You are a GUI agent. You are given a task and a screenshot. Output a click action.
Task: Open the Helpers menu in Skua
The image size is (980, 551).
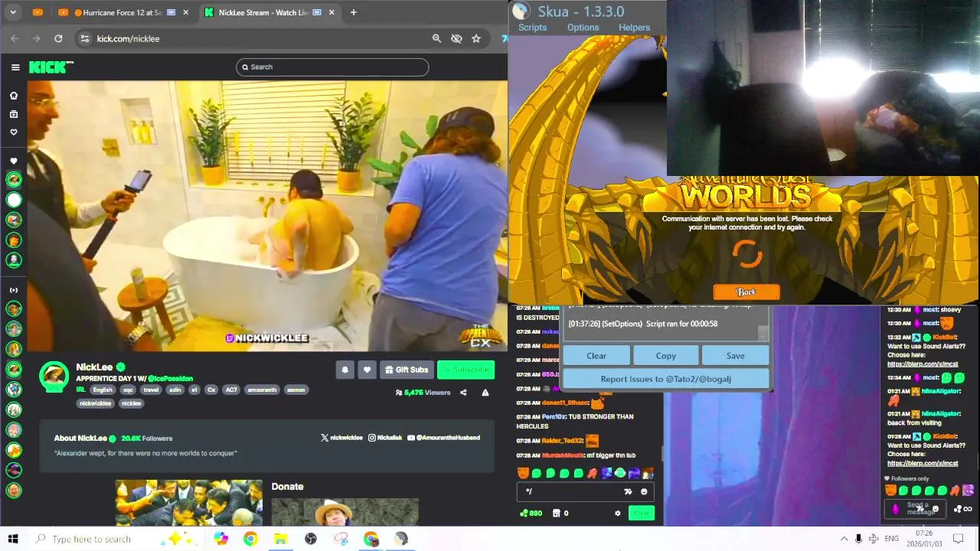click(634, 28)
